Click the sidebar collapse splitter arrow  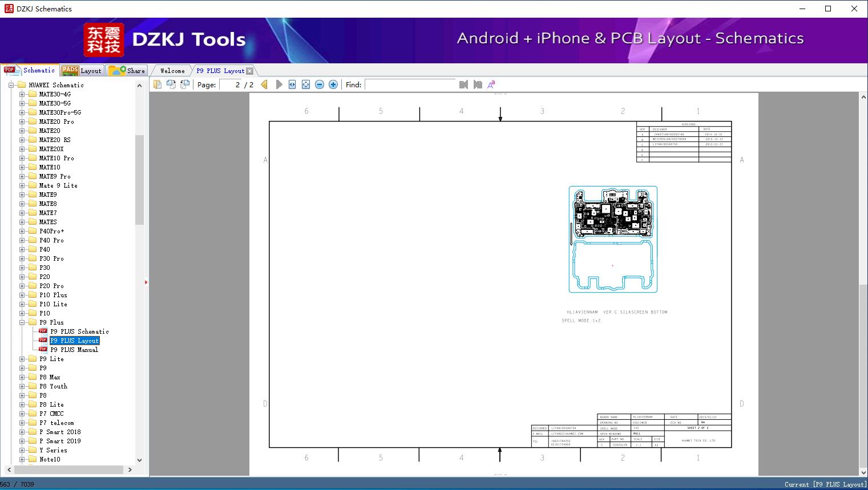pos(146,282)
